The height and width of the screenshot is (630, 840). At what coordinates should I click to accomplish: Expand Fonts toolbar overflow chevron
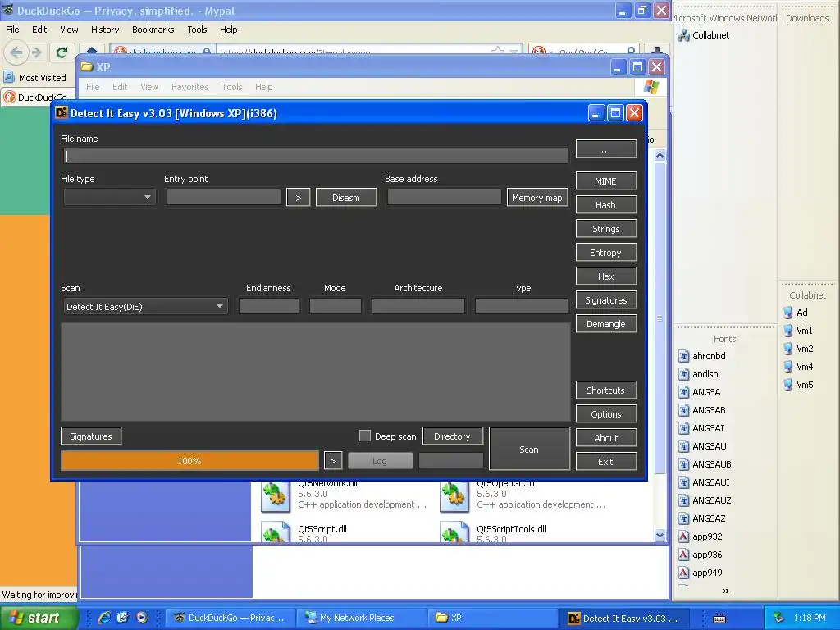point(725,591)
